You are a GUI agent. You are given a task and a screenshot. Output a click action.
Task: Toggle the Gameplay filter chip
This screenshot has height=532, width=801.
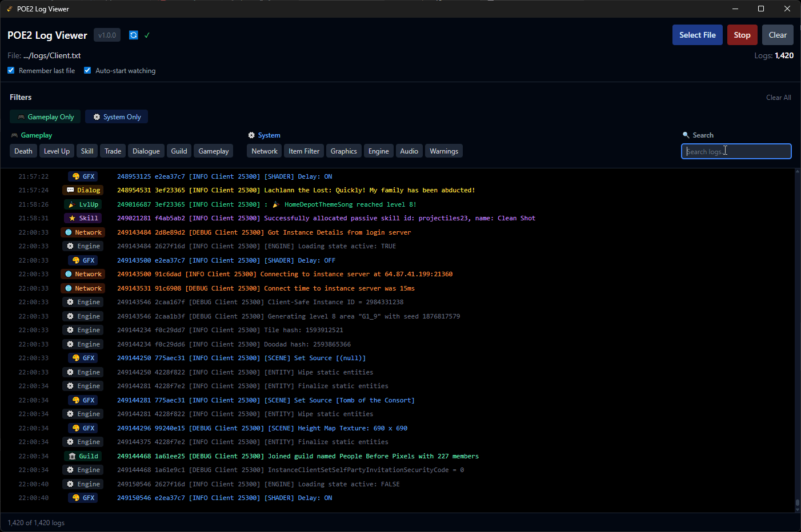coord(214,151)
